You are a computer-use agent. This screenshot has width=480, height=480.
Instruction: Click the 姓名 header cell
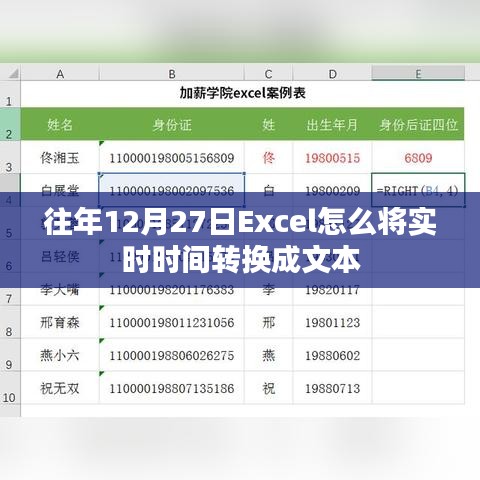(60, 124)
